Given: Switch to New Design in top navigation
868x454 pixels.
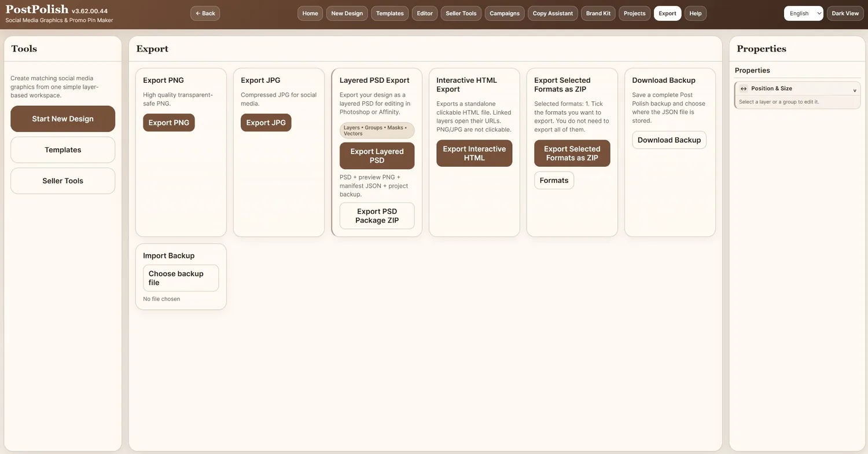Looking at the screenshot, I should click(x=347, y=13).
